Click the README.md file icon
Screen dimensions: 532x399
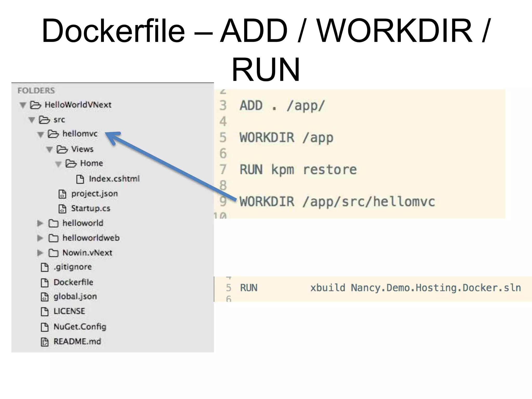45,342
